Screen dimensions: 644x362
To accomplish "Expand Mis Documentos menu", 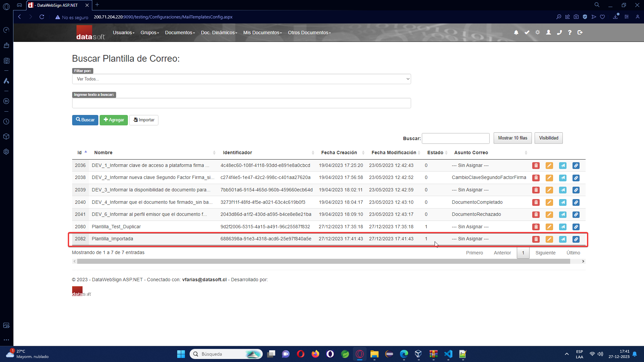I will tap(262, 33).
